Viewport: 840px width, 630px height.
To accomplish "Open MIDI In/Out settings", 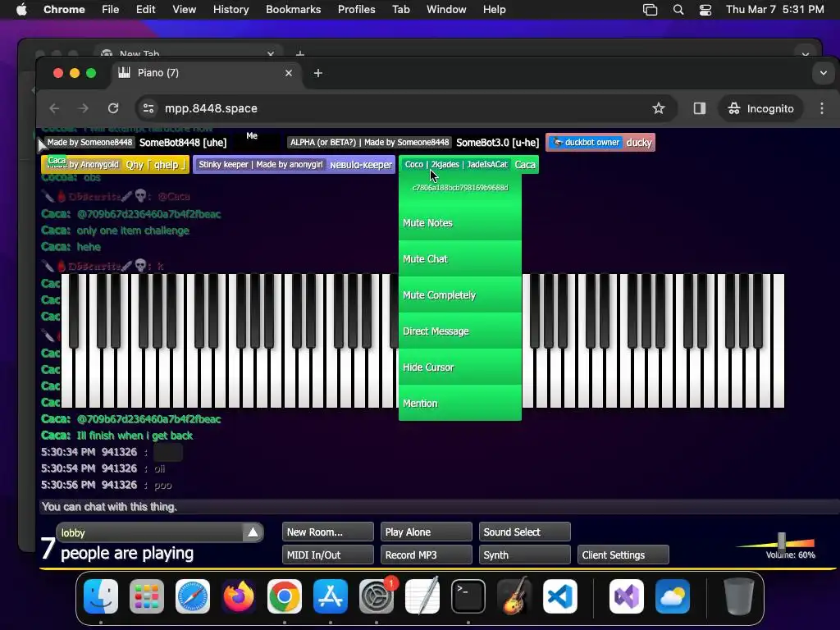I will [328, 555].
